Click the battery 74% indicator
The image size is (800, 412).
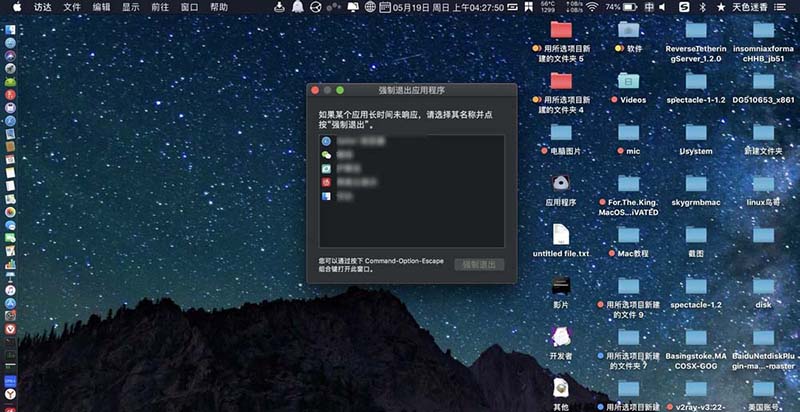pyautogui.click(x=621, y=7)
